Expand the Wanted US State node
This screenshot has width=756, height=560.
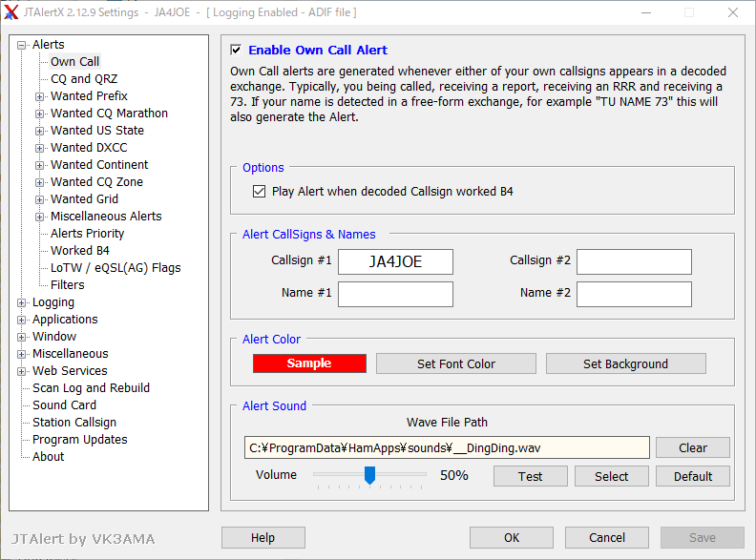coord(39,131)
